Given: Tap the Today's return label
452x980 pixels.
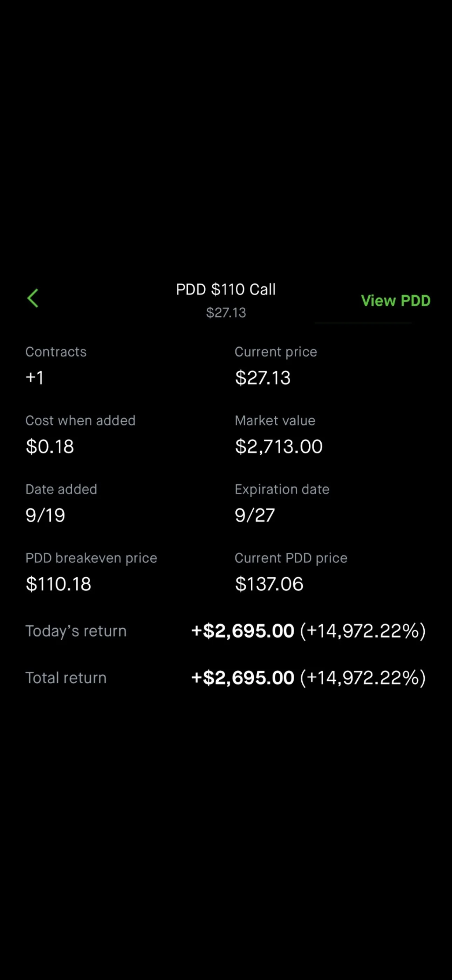Looking at the screenshot, I should pyautogui.click(x=76, y=631).
